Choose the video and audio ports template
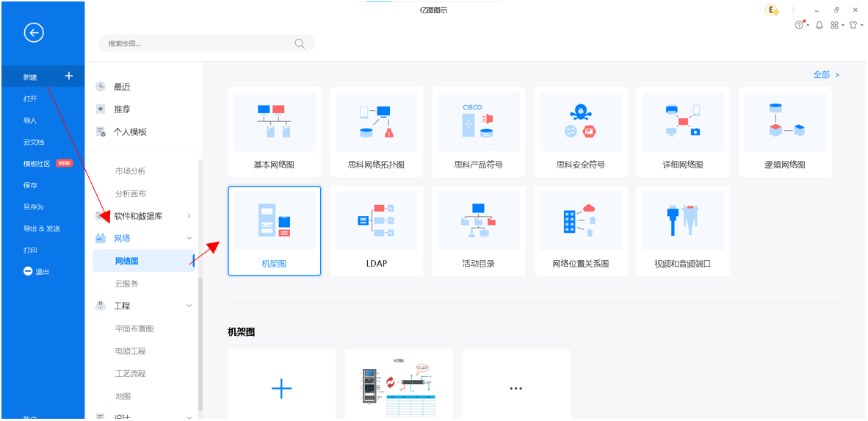 [682, 220]
